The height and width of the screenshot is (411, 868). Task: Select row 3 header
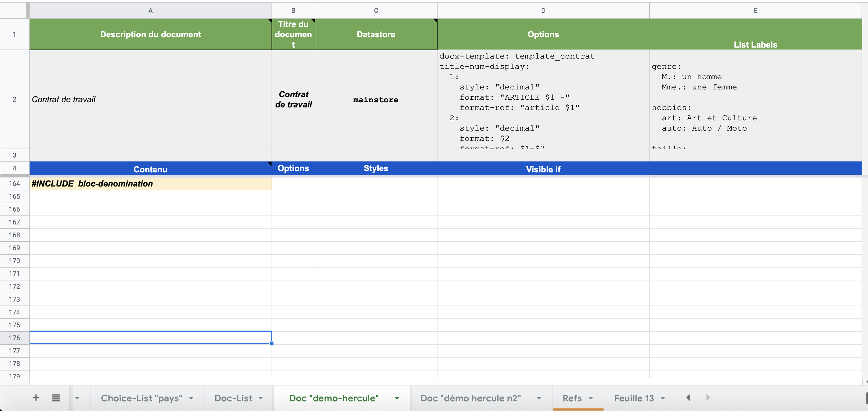[14, 155]
